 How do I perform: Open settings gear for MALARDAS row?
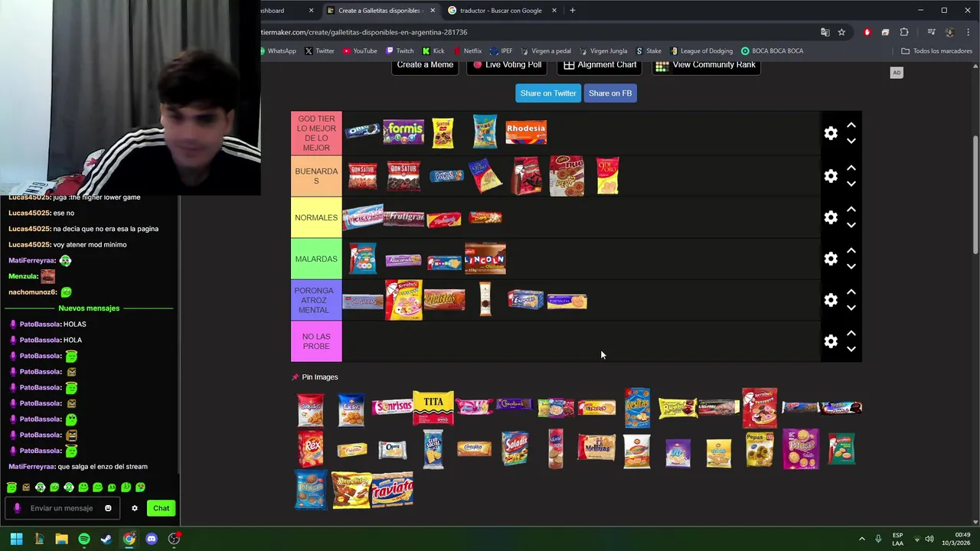point(831,259)
